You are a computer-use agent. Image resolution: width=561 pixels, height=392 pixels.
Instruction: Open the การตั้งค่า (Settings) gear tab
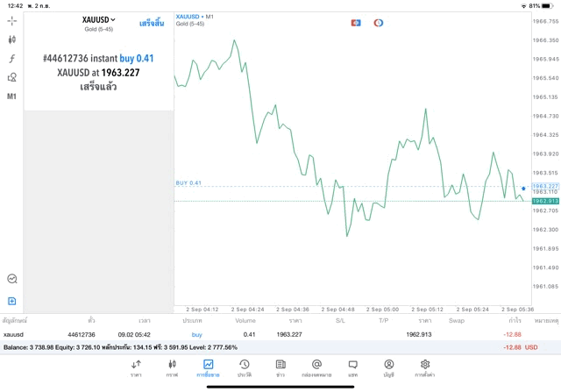pos(425,367)
